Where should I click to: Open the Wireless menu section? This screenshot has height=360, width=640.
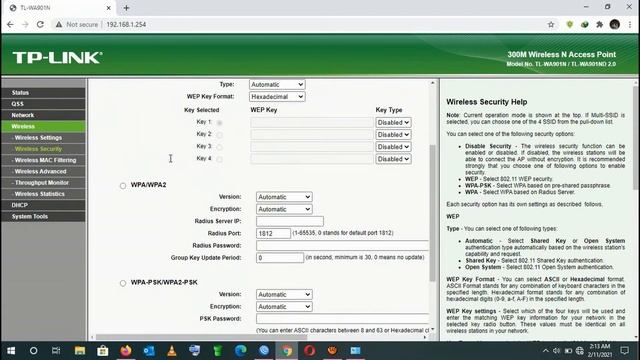(x=43, y=127)
